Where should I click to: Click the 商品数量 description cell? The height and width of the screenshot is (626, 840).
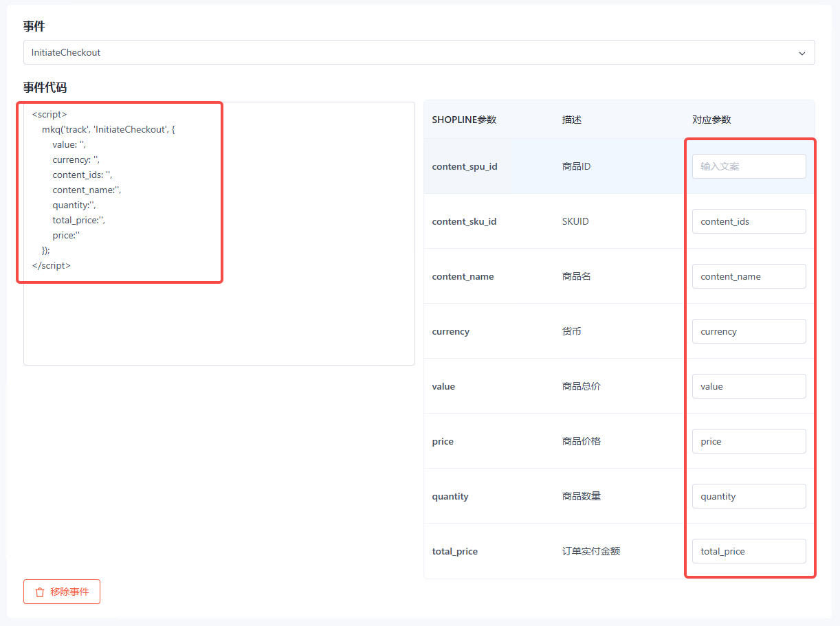pyautogui.click(x=582, y=496)
